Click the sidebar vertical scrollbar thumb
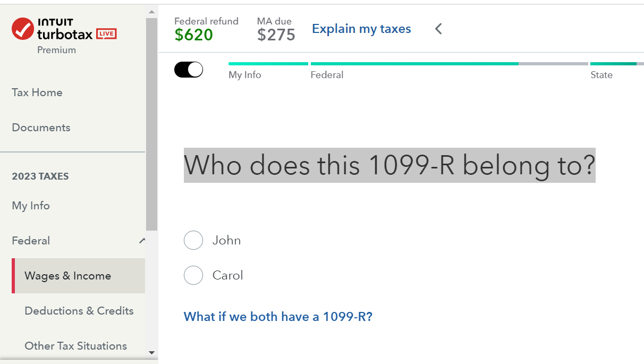The width and height of the screenshot is (644, 364). [x=151, y=122]
